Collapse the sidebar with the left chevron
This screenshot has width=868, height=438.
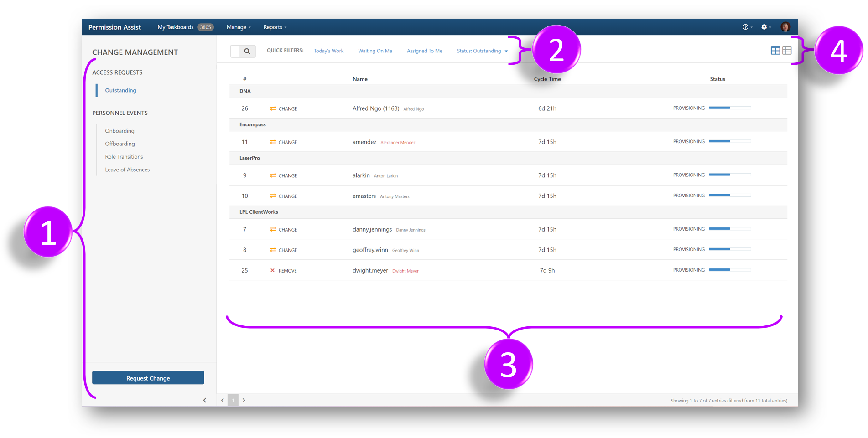click(204, 400)
